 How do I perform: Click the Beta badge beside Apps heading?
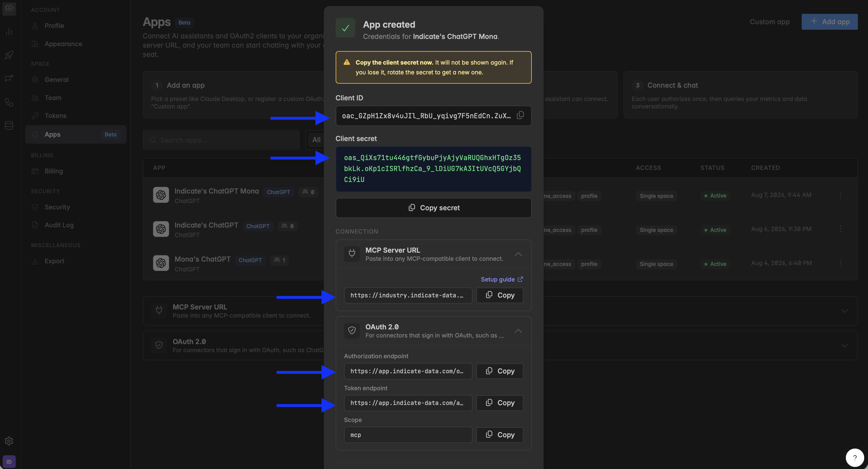(x=184, y=22)
